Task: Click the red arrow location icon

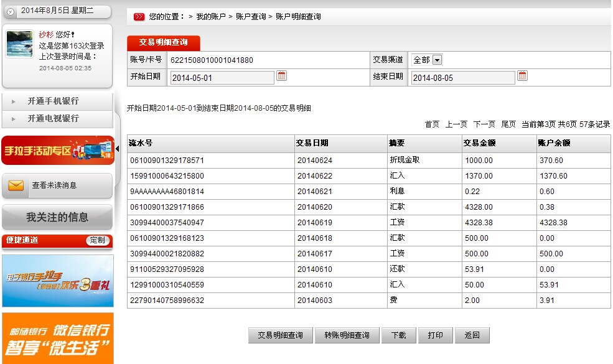Action: pos(139,17)
